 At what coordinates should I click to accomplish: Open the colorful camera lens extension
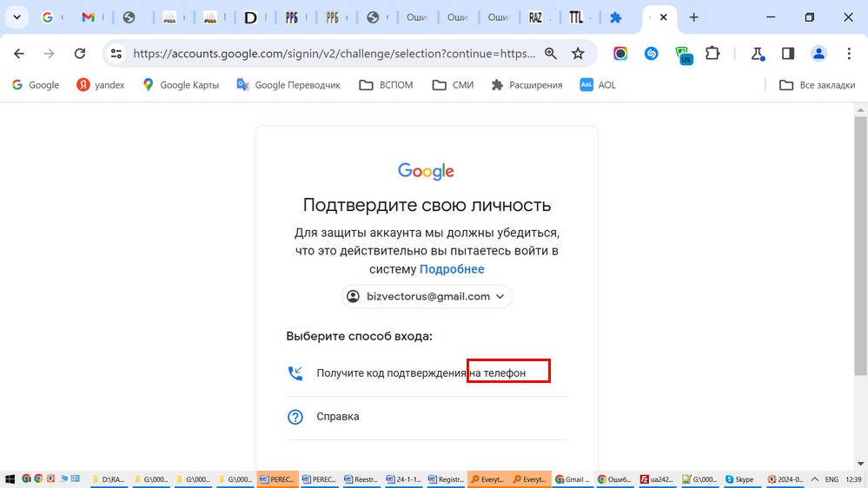point(620,54)
